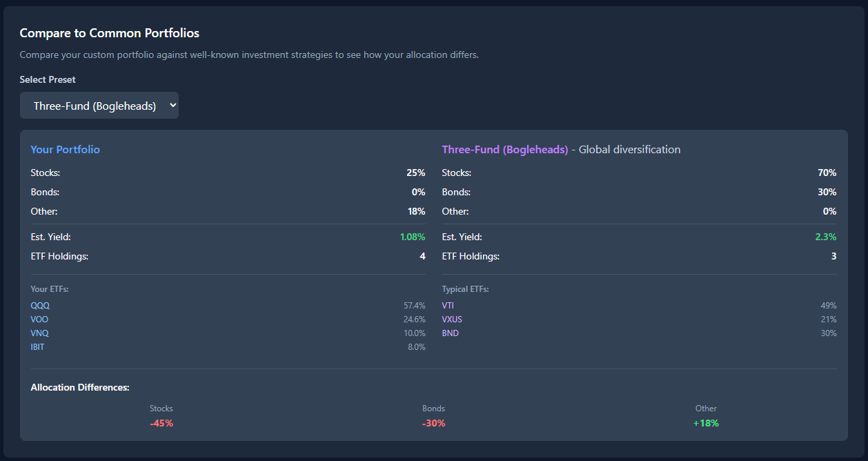Select the Three-Fund (Bogleheads) panel title

(x=504, y=149)
